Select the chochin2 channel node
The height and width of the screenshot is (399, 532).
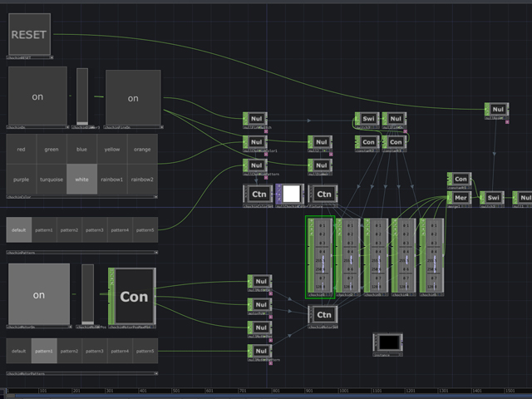point(348,255)
